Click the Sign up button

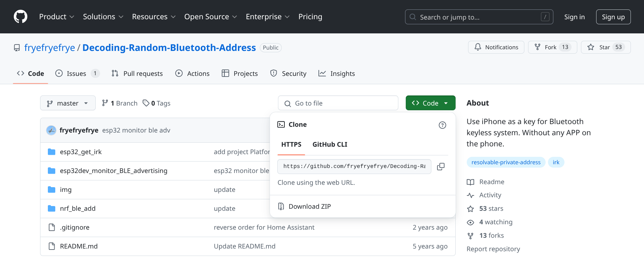coord(613,17)
